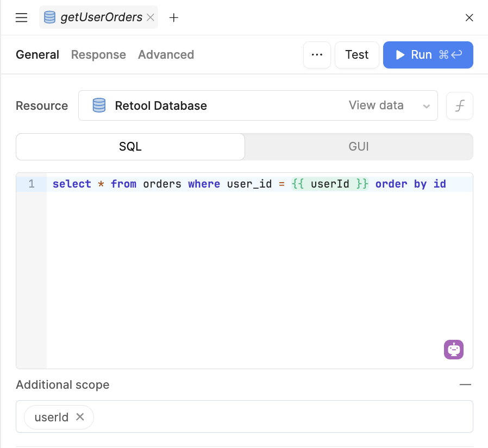Screen dimensions: 488x448
Task: Open the three-dots more options menu
Action: click(x=317, y=55)
